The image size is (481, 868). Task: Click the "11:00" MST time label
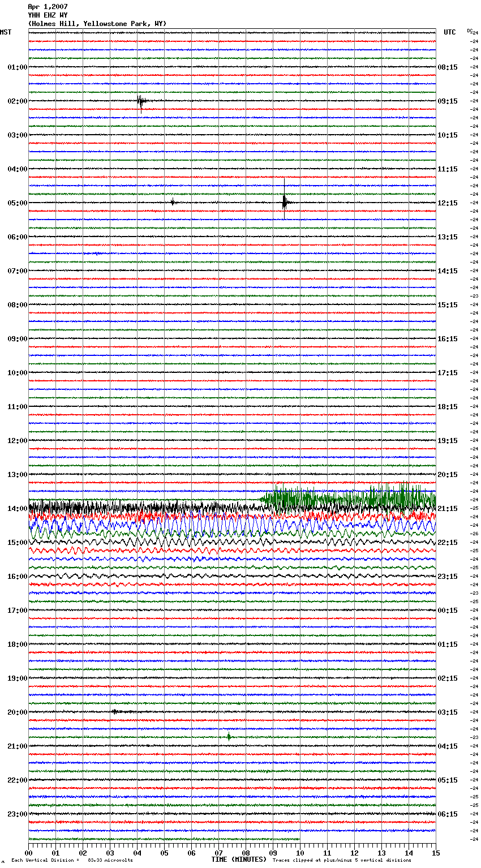(x=18, y=407)
